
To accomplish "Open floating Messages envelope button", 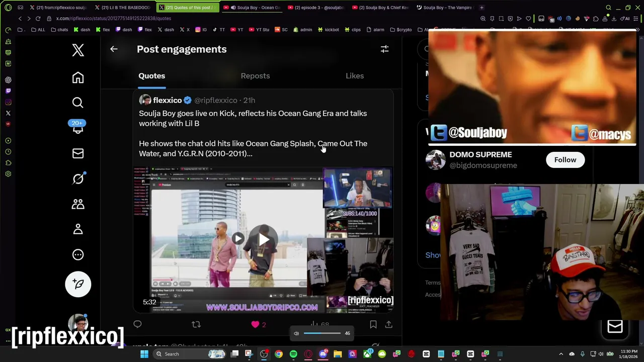I will [x=615, y=327].
